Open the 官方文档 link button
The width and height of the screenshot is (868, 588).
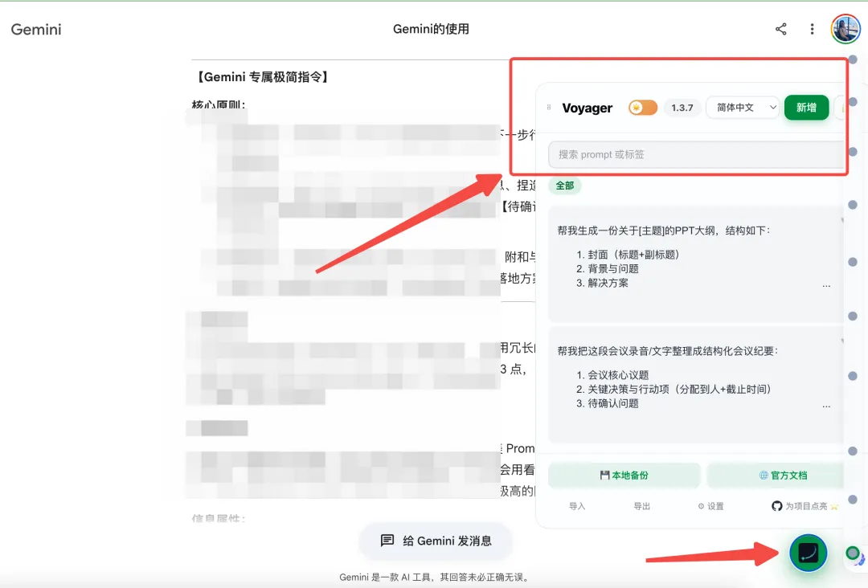coord(776,476)
